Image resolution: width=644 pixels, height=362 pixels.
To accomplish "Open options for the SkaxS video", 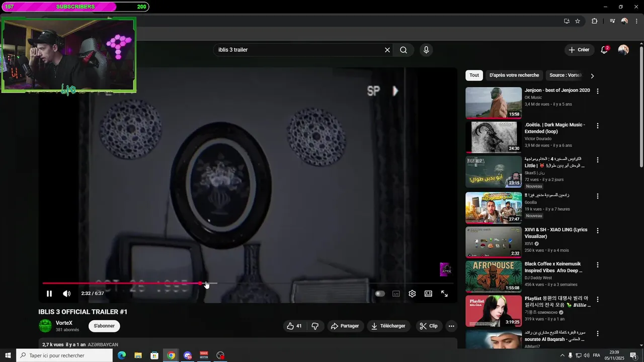I will tap(598, 160).
